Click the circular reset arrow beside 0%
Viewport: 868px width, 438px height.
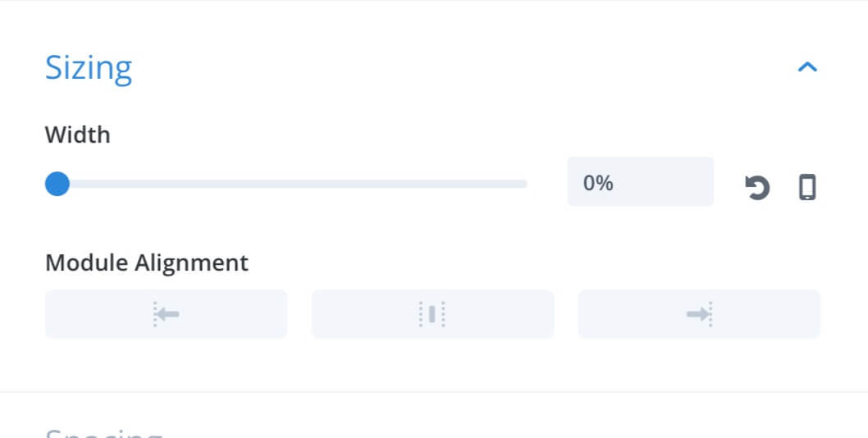[757, 187]
